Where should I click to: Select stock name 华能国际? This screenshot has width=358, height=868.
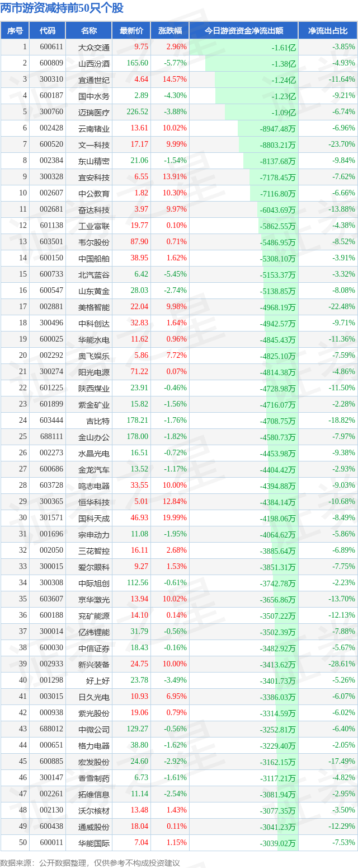coord(94,843)
